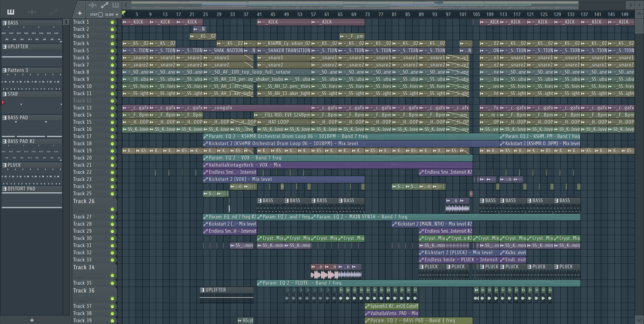Screen dimensions: 644x324
Task: Click the green playback start marker
Action: coord(124,13)
